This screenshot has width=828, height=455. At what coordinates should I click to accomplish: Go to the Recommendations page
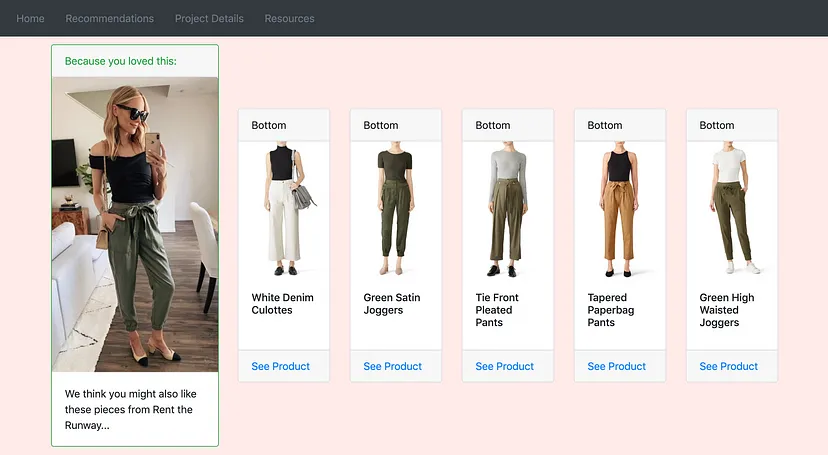(x=110, y=18)
